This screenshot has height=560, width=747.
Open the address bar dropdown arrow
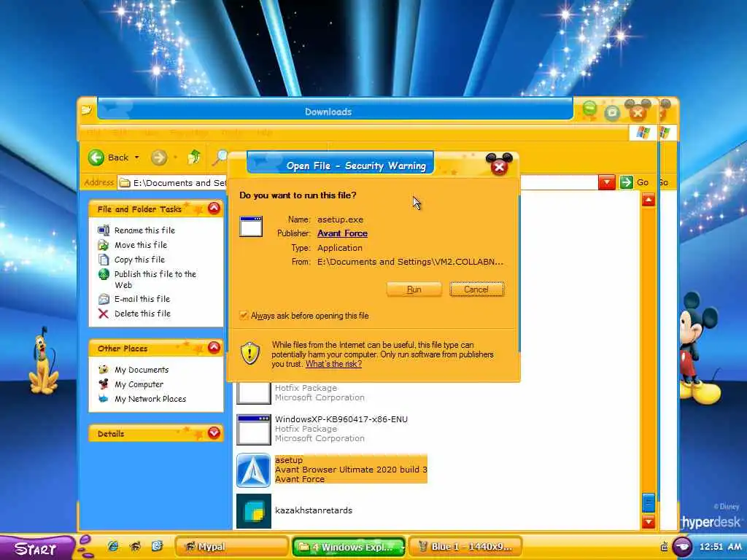pyautogui.click(x=606, y=182)
